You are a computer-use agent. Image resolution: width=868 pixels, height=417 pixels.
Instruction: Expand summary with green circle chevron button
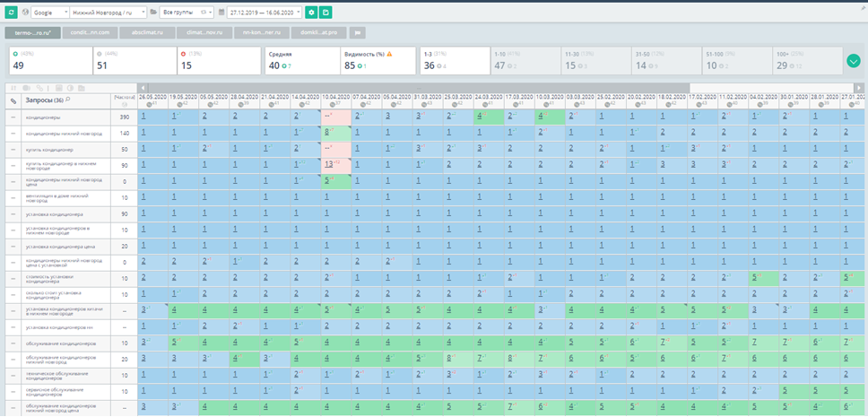pos(854,60)
